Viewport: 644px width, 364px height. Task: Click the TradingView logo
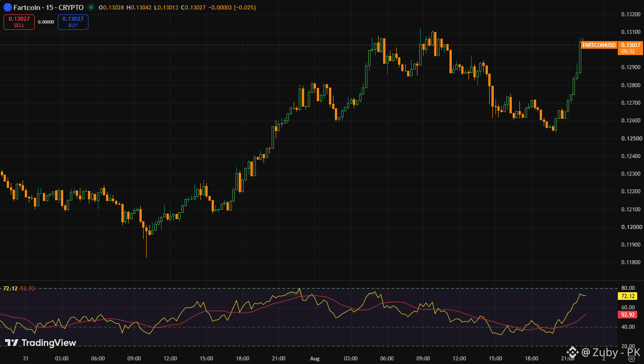coord(41,343)
